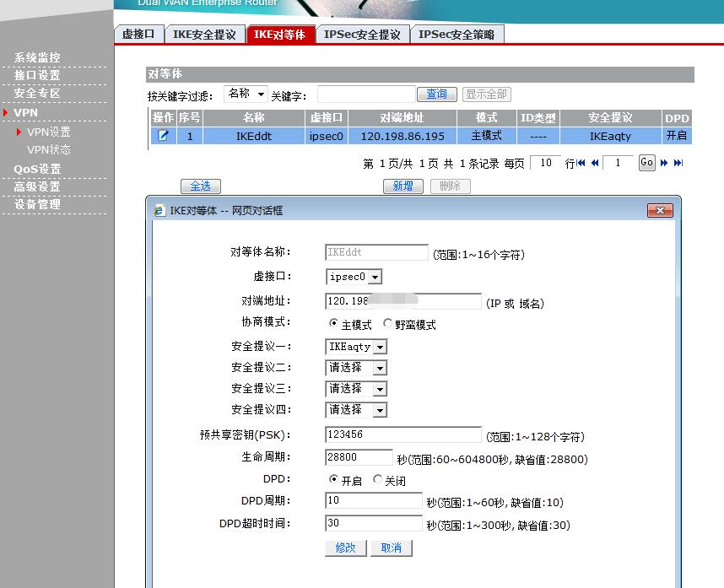Switch to the IPSec安全提议 tab
The image size is (724, 588).
click(x=363, y=34)
